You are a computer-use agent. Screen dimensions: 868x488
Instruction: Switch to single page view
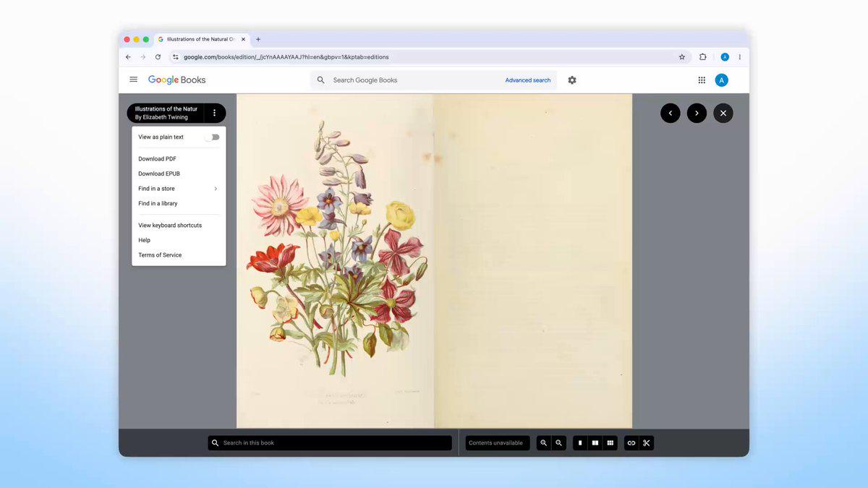click(580, 443)
